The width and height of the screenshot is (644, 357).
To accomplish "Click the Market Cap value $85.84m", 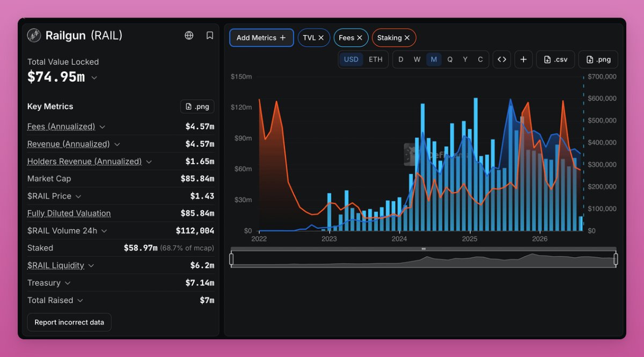I will [197, 179].
